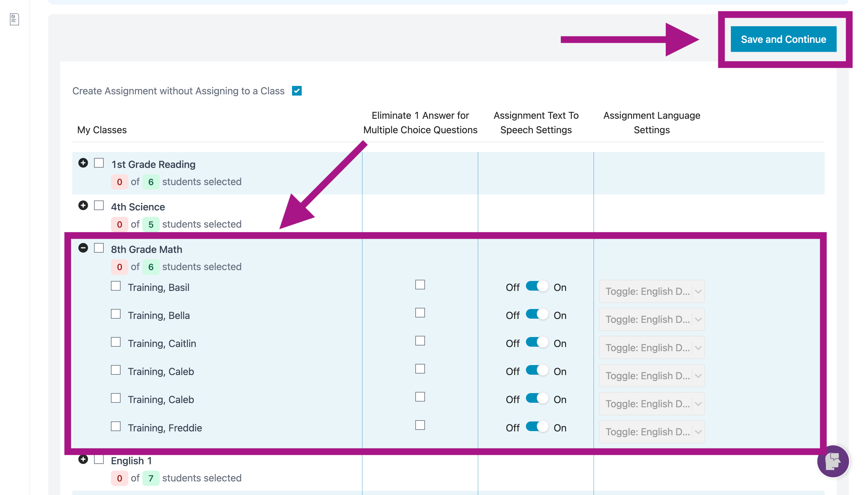Open the help chat bubble icon
This screenshot has width=868, height=495.
coord(833,461)
